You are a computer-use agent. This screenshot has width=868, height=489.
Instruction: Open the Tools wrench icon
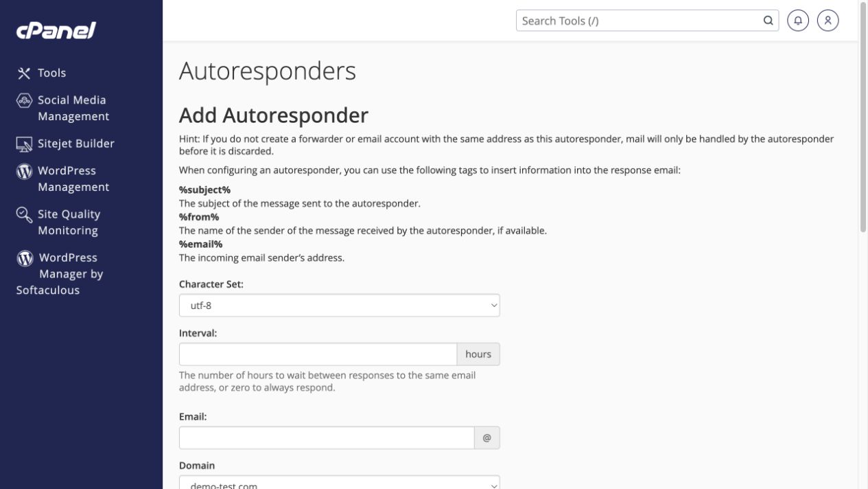click(24, 73)
